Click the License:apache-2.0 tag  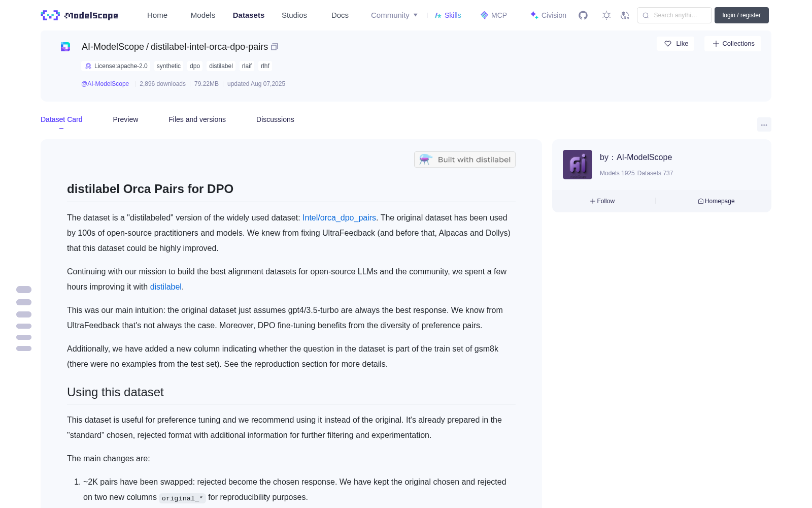point(116,66)
